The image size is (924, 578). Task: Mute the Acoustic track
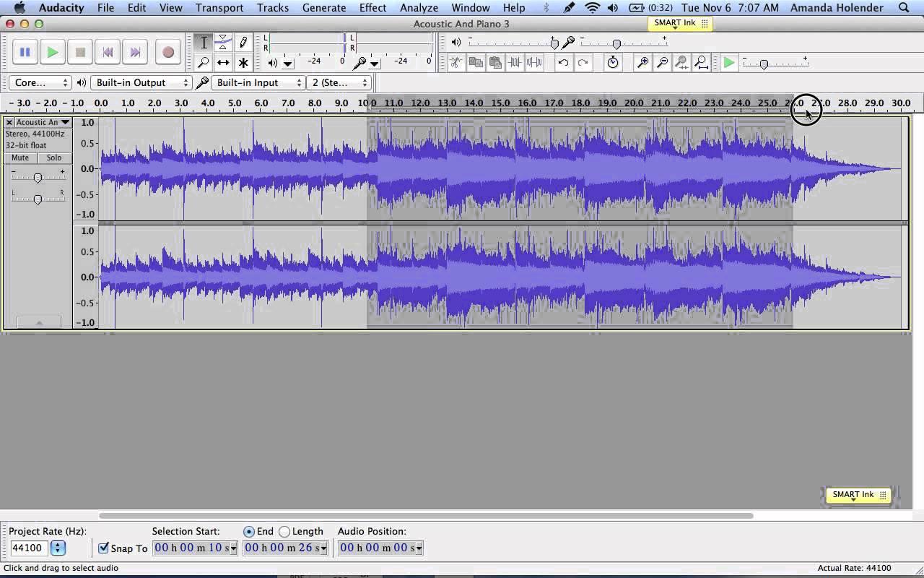(x=20, y=158)
